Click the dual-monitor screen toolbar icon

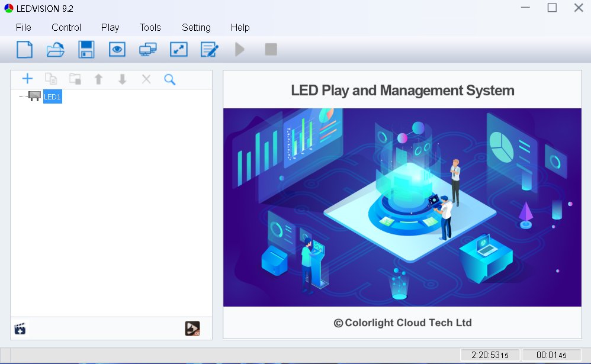click(x=148, y=49)
